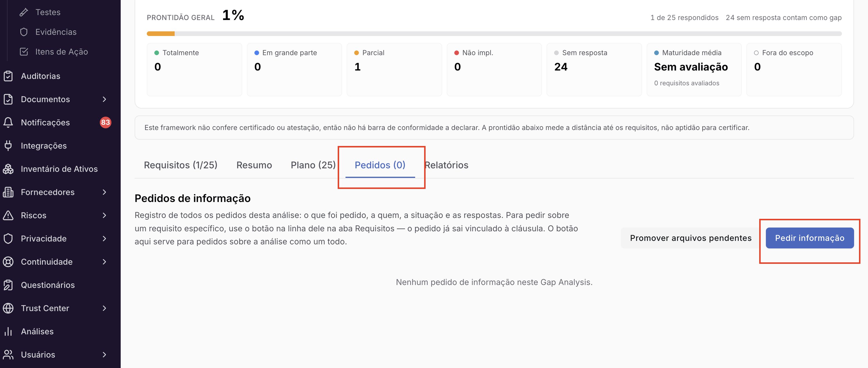
Task: Click the overall readiness progress bar
Action: pyautogui.click(x=494, y=34)
